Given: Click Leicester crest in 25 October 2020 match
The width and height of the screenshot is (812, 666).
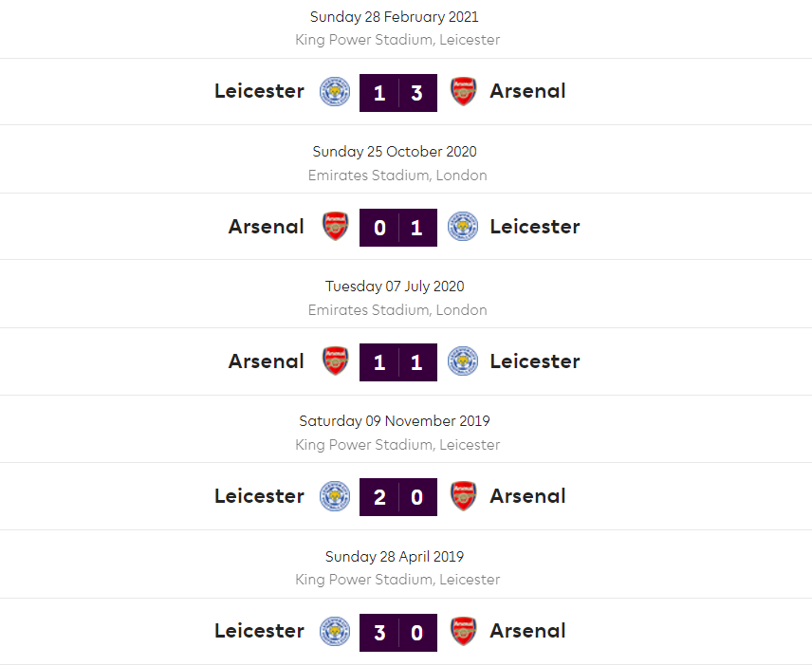Looking at the screenshot, I should [x=462, y=227].
